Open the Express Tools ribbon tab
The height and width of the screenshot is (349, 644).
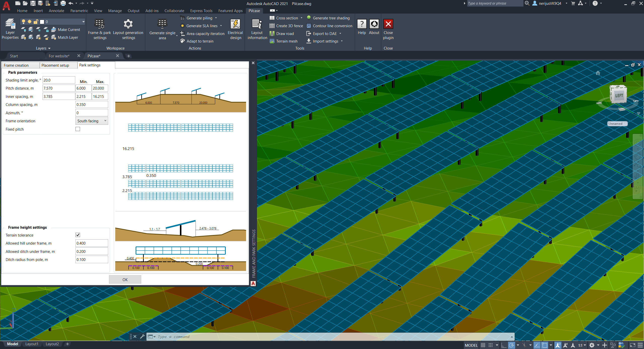(201, 11)
